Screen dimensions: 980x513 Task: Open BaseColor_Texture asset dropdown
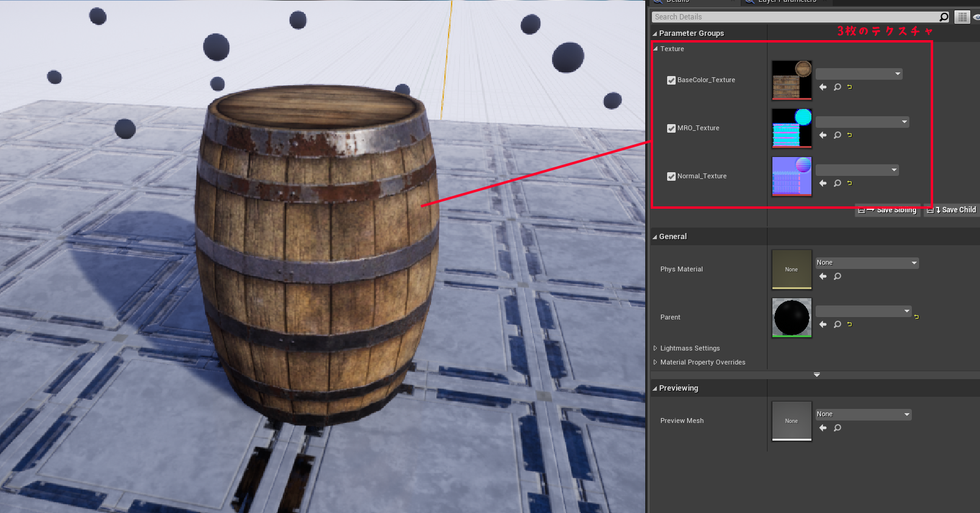click(x=859, y=74)
